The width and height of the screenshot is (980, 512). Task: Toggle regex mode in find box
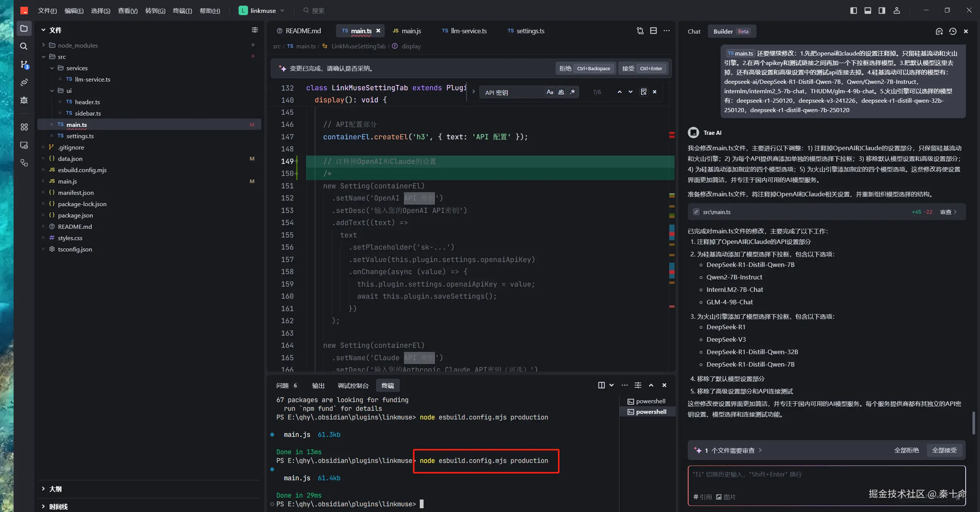(x=573, y=92)
